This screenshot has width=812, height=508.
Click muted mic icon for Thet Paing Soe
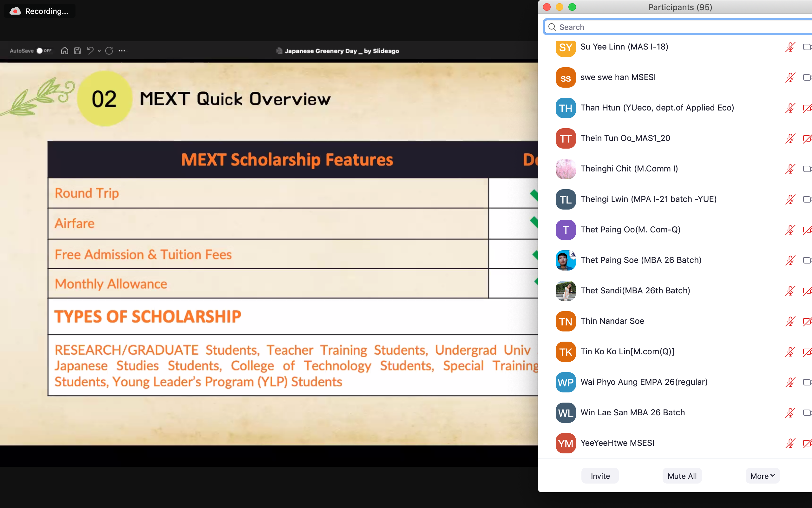tap(790, 260)
